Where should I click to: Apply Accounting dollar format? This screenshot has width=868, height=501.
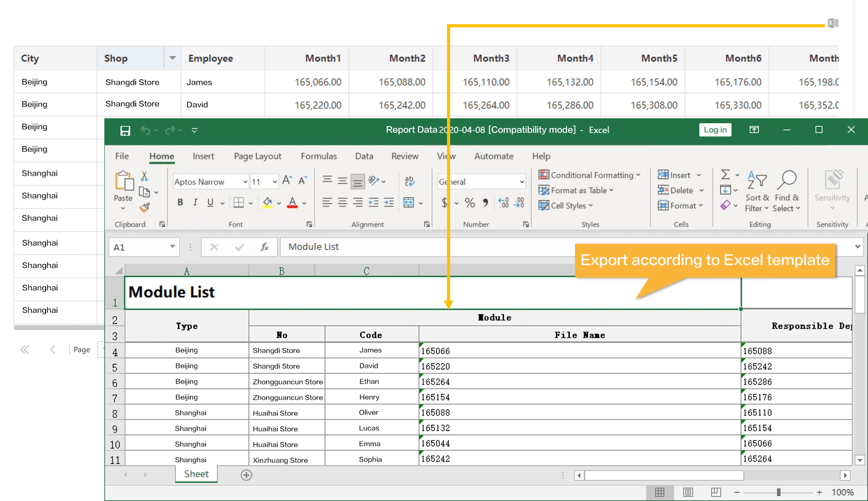(x=444, y=203)
